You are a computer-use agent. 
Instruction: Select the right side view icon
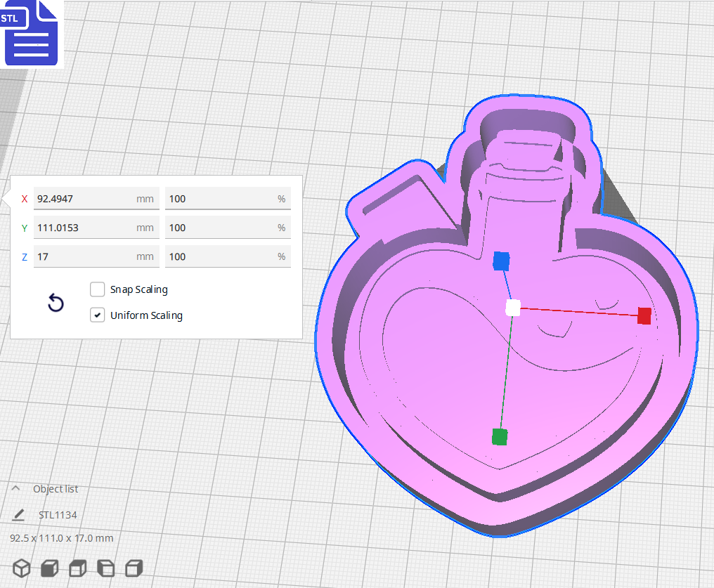tap(134, 568)
